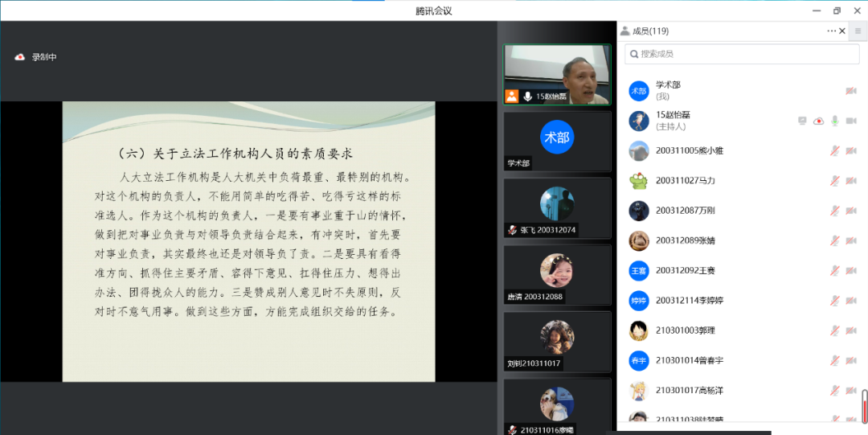Click the muted mic icon on 张飞's tile
868x435 pixels.
click(511, 230)
